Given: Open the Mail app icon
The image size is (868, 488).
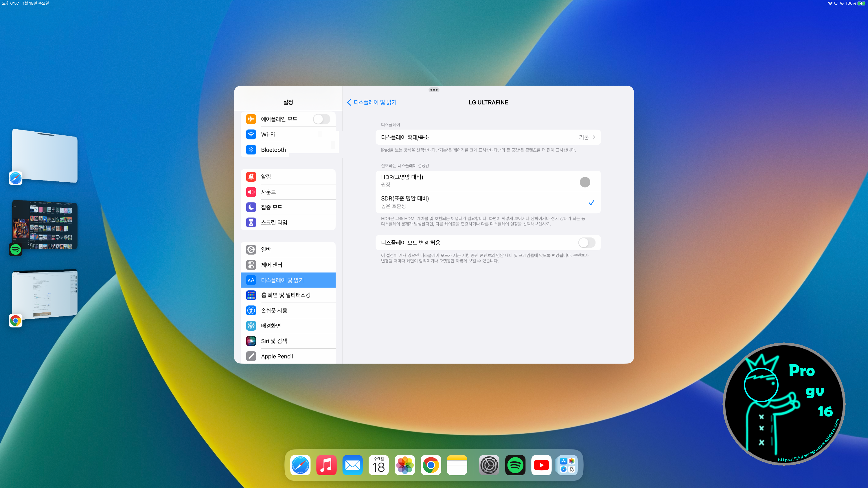Looking at the screenshot, I should (352, 465).
